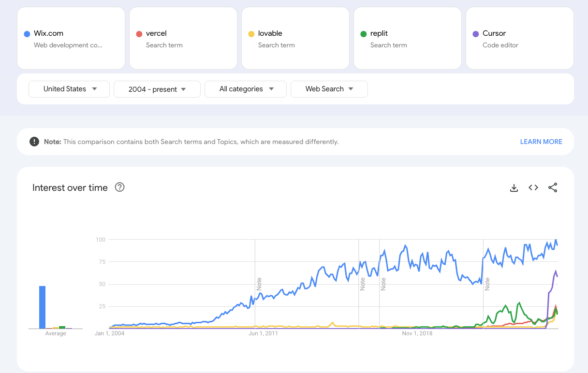Image resolution: width=588 pixels, height=373 pixels.
Task: Click "Web development co..." subtitle text
Action: pos(68,45)
